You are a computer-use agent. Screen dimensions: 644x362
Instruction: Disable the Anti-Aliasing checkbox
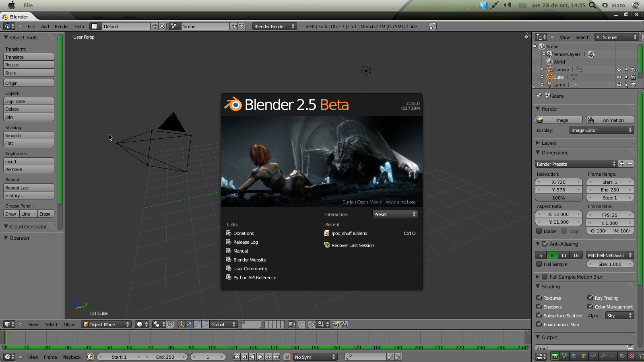pyautogui.click(x=545, y=244)
